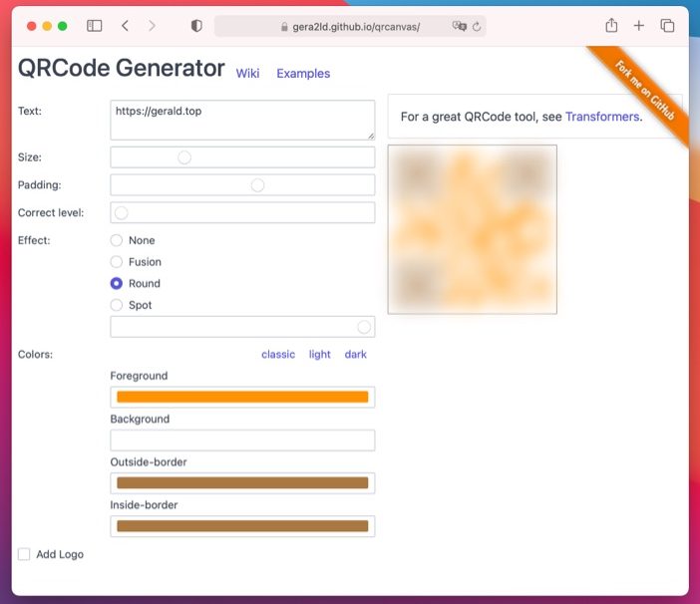Viewport: 700px width, 604px height.
Task: Click the Text input field
Action: 242,120
